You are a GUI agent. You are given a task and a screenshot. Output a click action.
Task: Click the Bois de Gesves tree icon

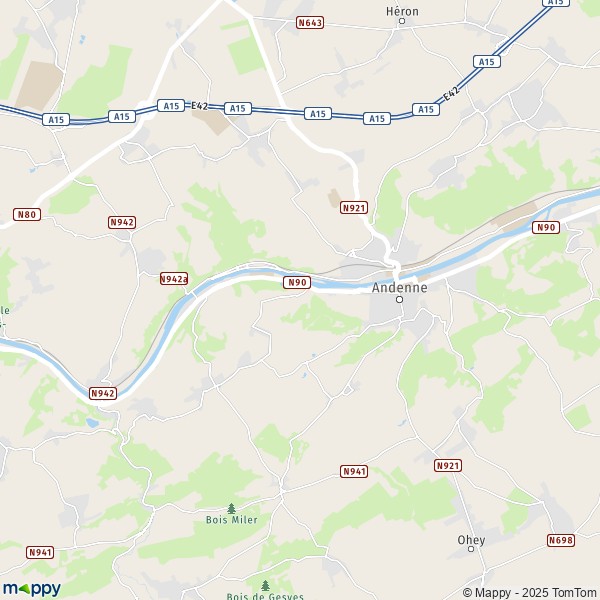pos(265,585)
